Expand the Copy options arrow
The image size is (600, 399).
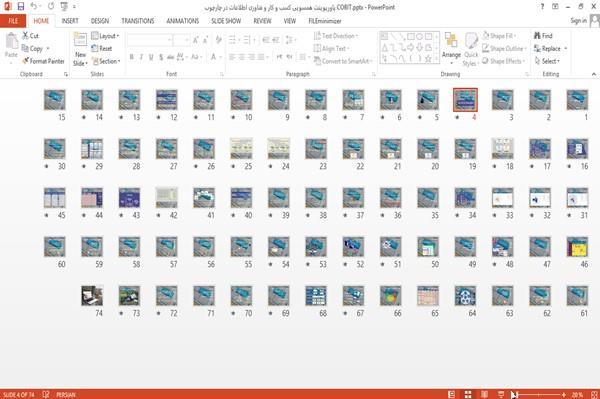(48, 49)
